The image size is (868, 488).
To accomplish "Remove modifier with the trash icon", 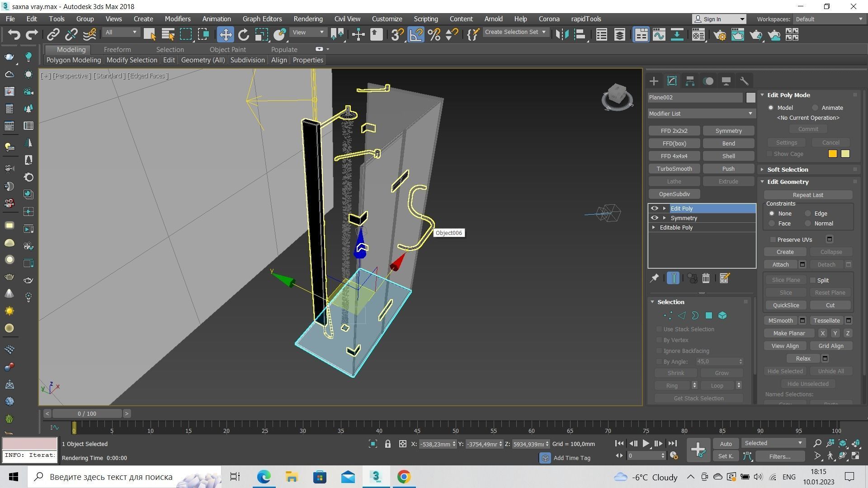I will 706,278.
